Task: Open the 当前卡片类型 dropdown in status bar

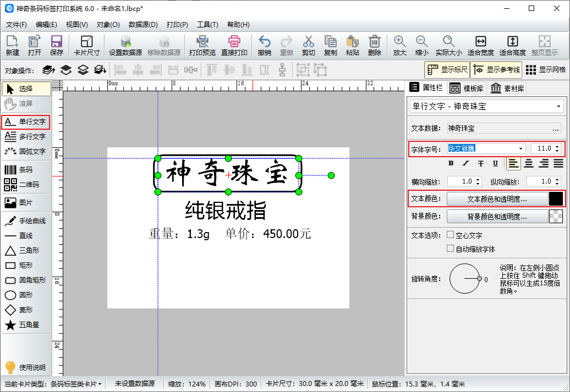Action: (76, 384)
